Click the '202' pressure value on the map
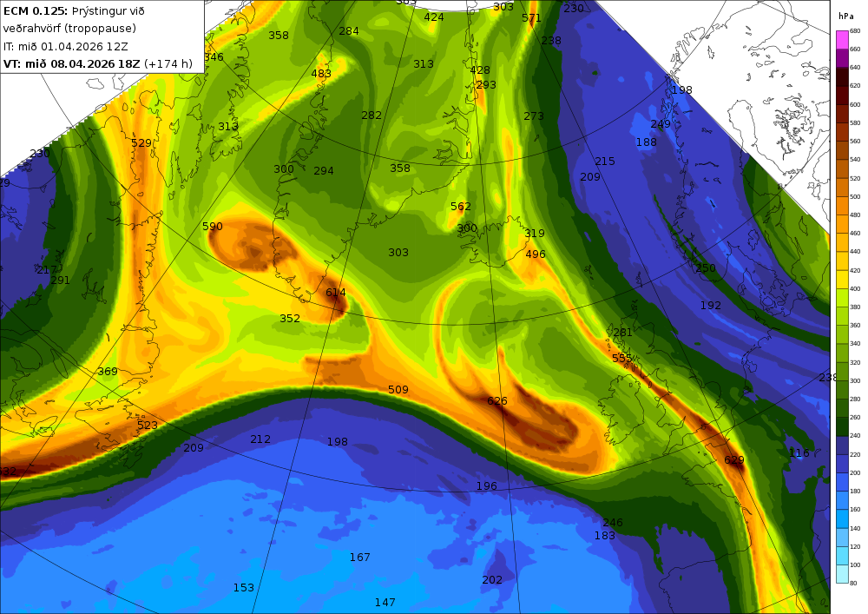 click(x=492, y=580)
